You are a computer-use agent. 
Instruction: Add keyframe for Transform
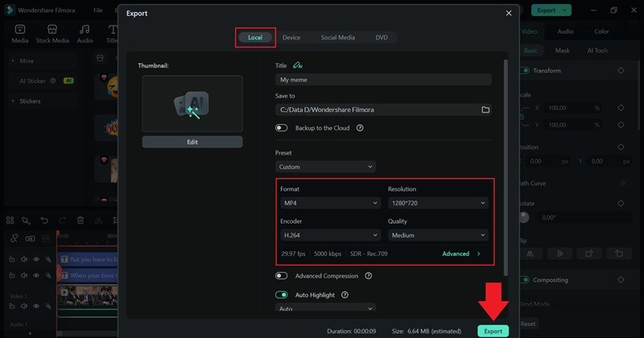[621, 71]
